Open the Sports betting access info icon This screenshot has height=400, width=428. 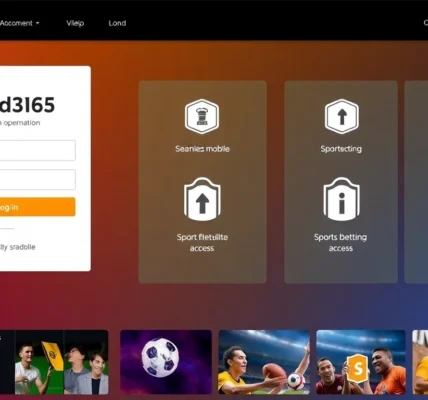pyautogui.click(x=341, y=199)
